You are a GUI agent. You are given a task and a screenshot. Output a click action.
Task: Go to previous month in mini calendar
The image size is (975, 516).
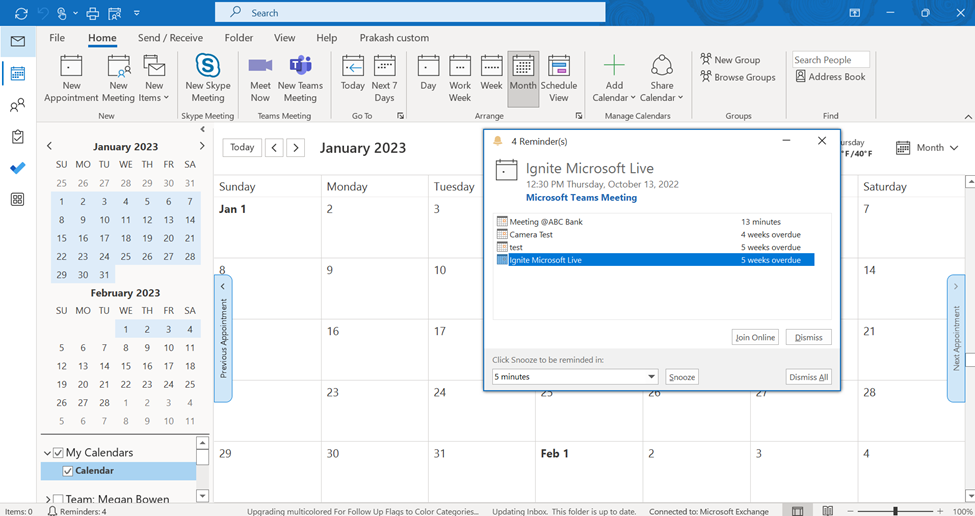pyautogui.click(x=50, y=146)
